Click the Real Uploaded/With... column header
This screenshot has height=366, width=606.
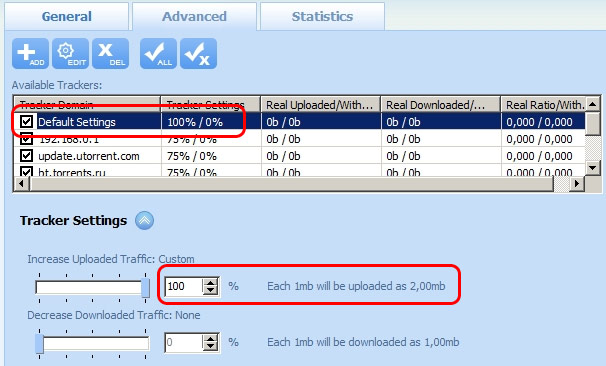pyautogui.click(x=321, y=104)
